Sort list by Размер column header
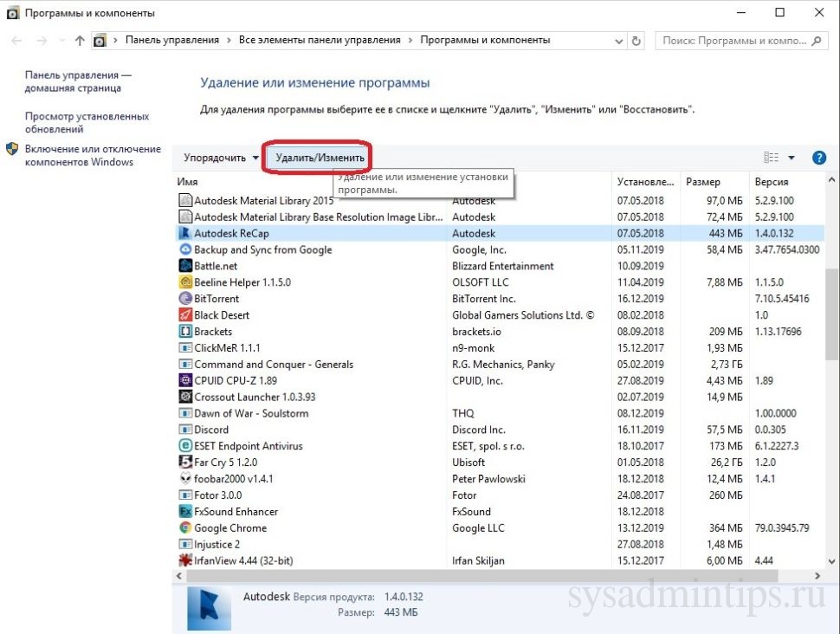Screen dimensions: 840x634 702,182
